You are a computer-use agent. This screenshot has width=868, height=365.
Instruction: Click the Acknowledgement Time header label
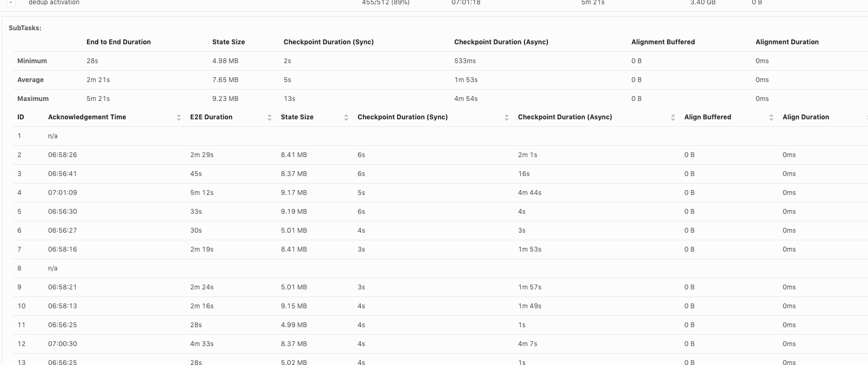(x=87, y=117)
